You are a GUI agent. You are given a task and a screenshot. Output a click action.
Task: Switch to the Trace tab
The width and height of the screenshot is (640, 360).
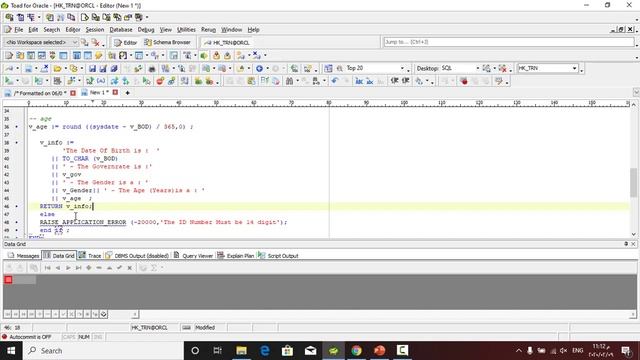coord(90,256)
